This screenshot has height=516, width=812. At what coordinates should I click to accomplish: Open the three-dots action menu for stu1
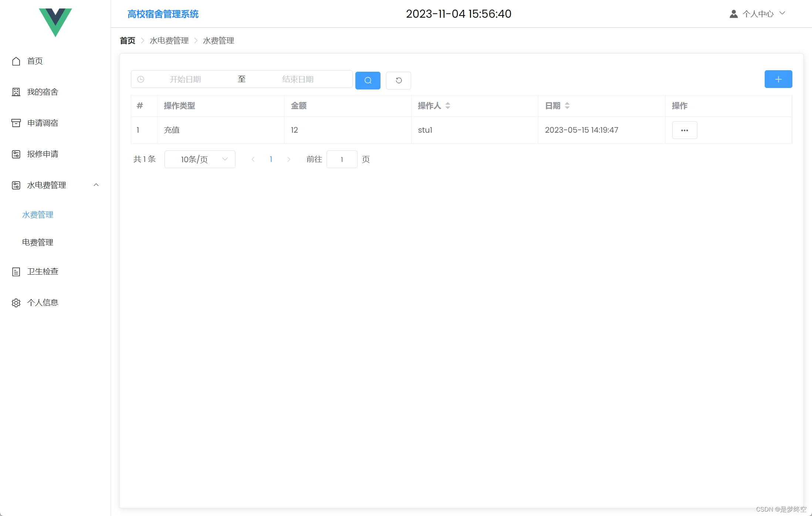pyautogui.click(x=684, y=130)
